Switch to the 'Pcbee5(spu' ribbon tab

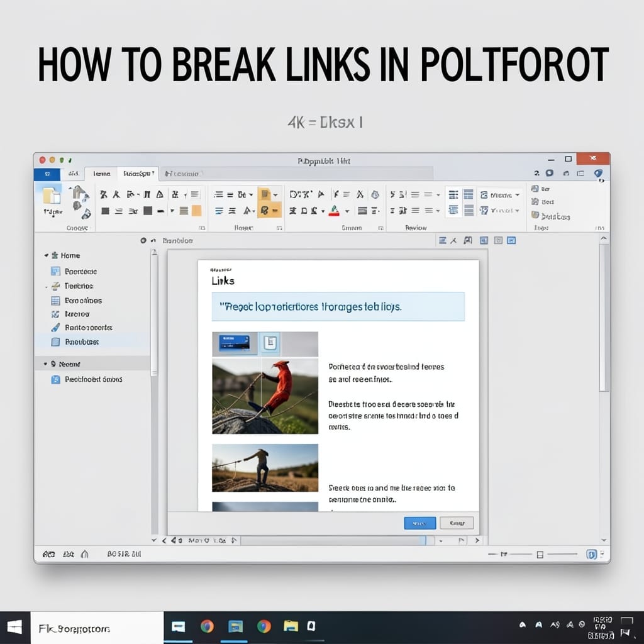138,174
